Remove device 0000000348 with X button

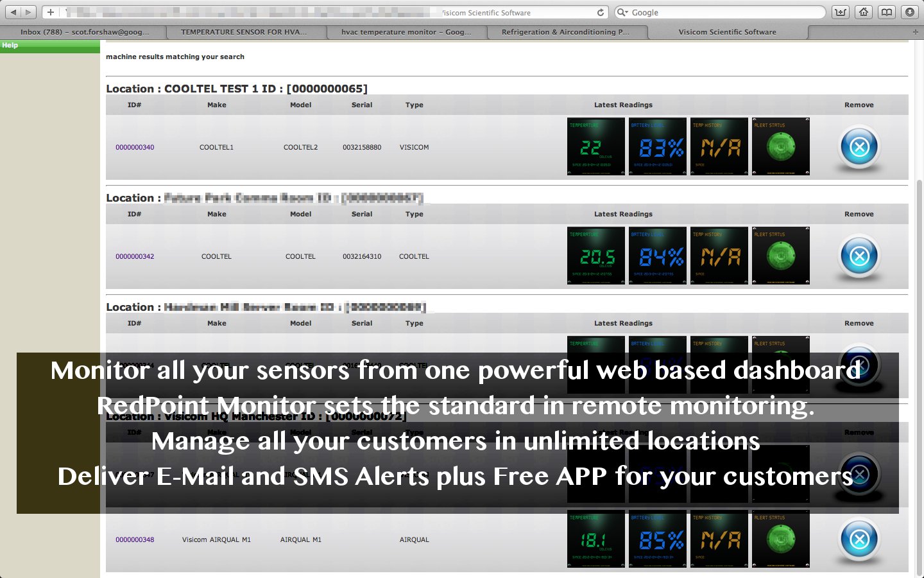(859, 539)
